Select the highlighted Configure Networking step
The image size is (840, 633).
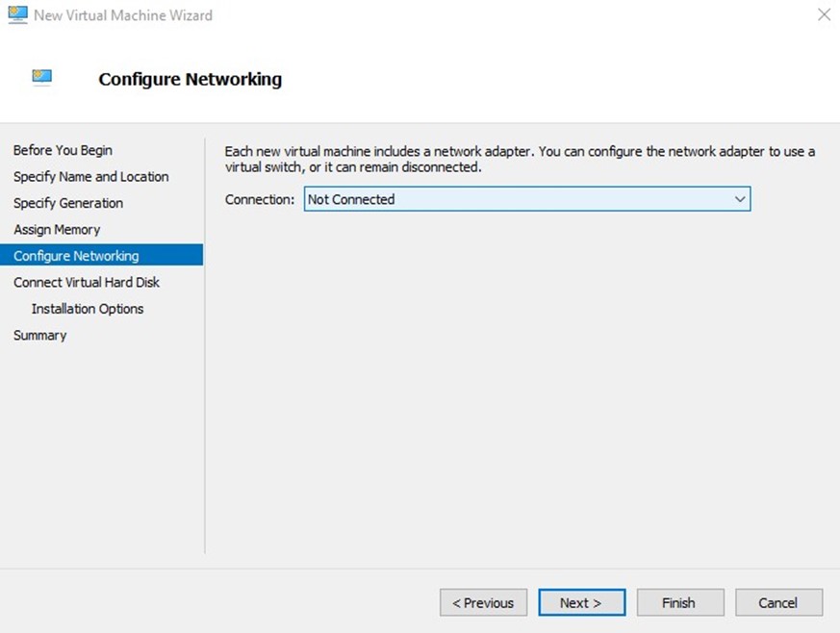[76, 256]
